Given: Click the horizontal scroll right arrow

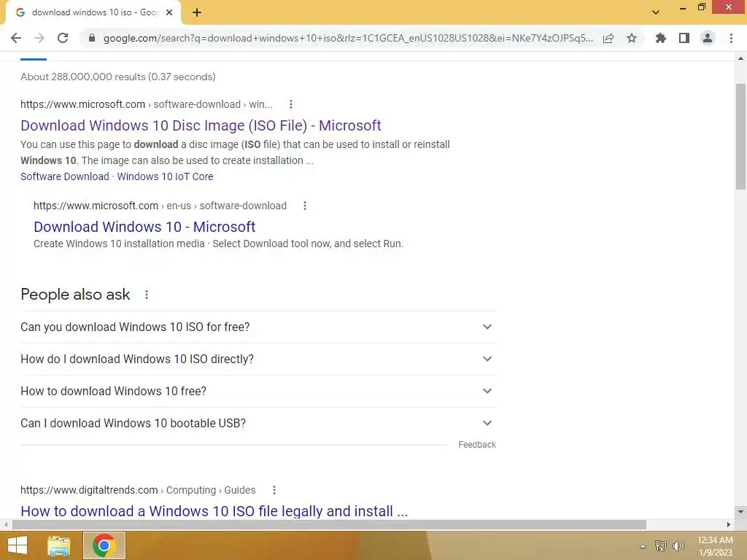Looking at the screenshot, I should tap(729, 525).
